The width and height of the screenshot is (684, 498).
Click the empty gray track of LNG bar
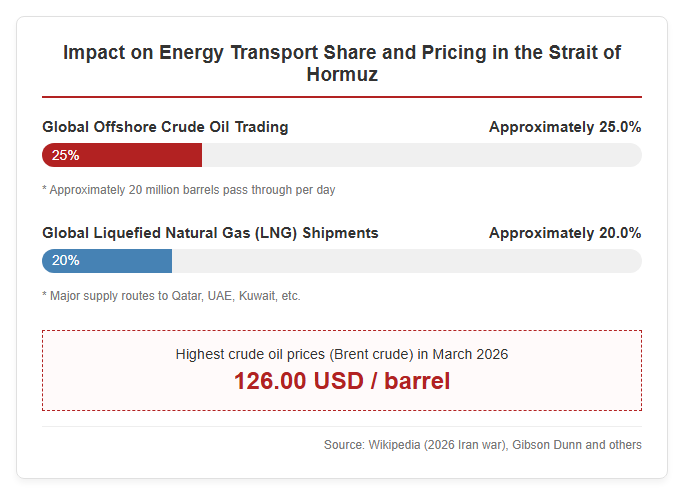coord(407,261)
